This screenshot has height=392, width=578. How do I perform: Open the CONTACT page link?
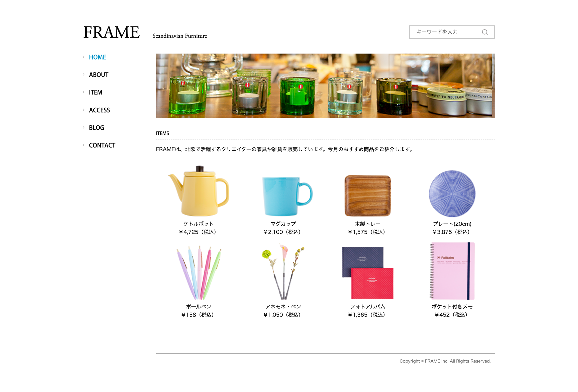[x=102, y=145]
